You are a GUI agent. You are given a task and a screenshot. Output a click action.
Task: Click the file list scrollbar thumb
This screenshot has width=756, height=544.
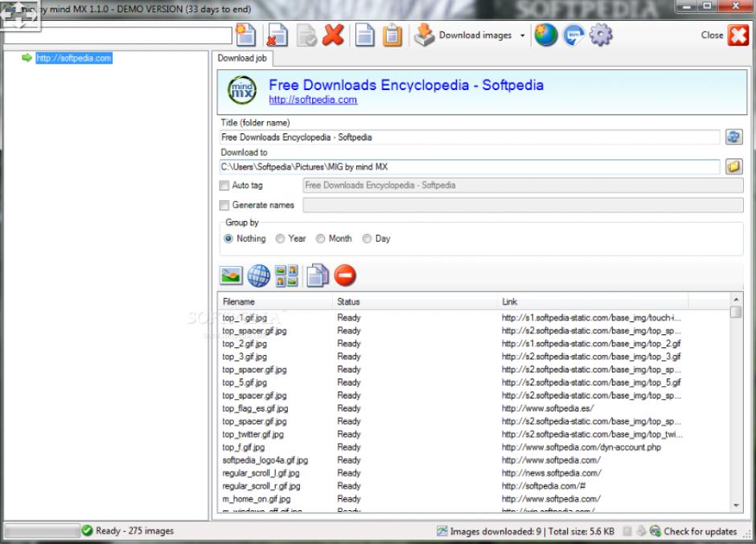coord(736,313)
